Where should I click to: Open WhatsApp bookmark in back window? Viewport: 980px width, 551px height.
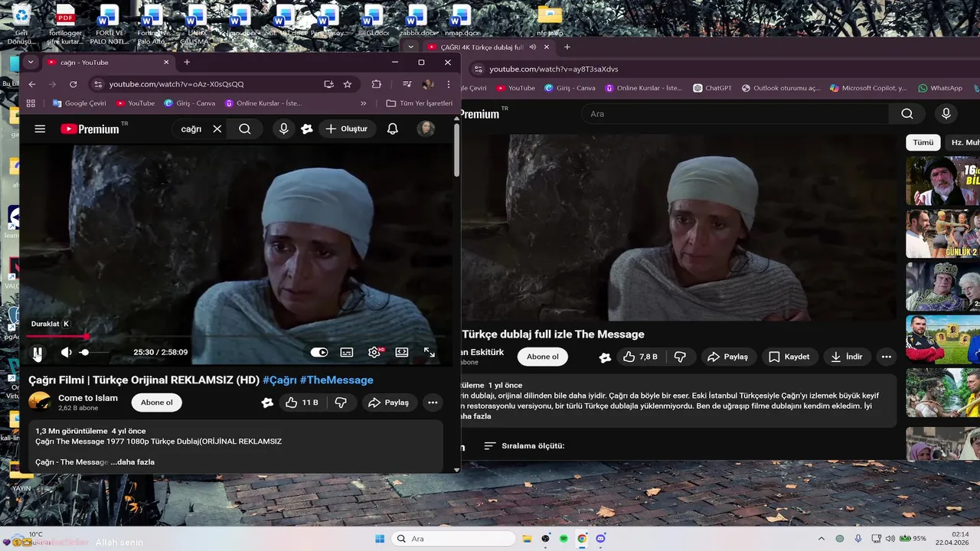tap(940, 88)
